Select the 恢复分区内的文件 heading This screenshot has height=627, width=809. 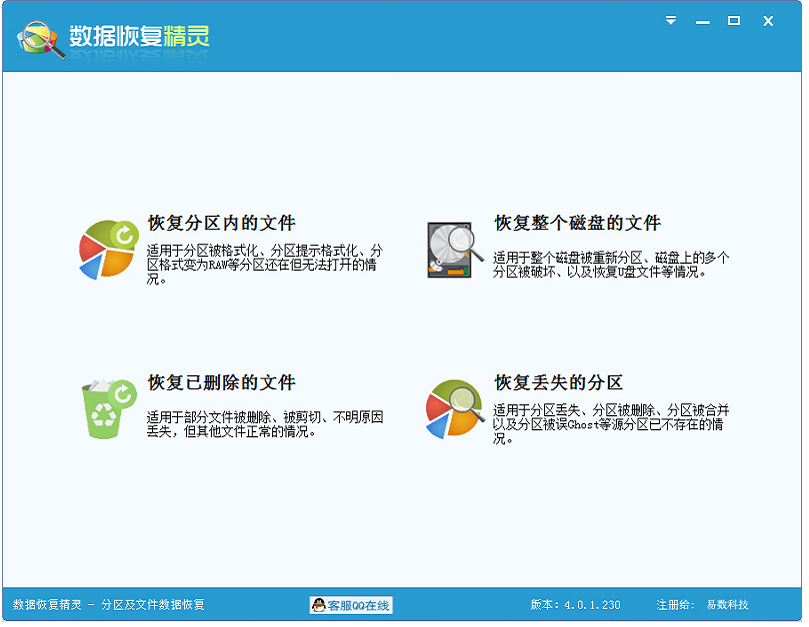(x=221, y=223)
